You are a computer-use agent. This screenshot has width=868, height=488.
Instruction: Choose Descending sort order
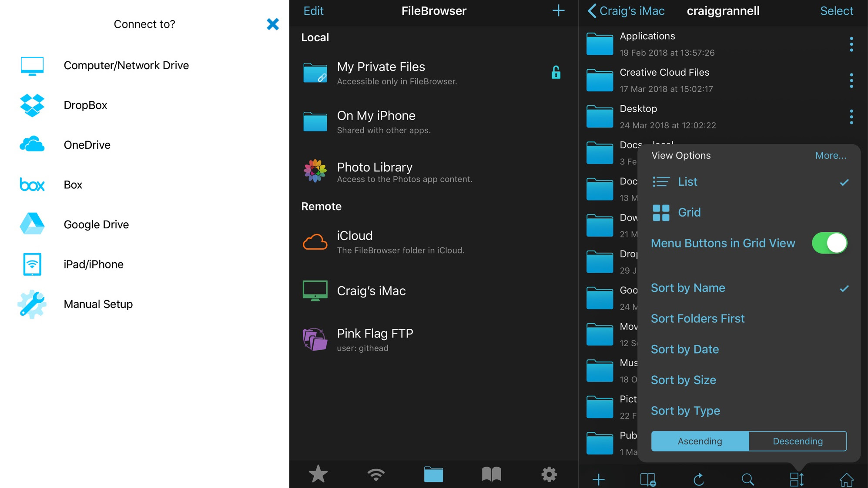798,441
